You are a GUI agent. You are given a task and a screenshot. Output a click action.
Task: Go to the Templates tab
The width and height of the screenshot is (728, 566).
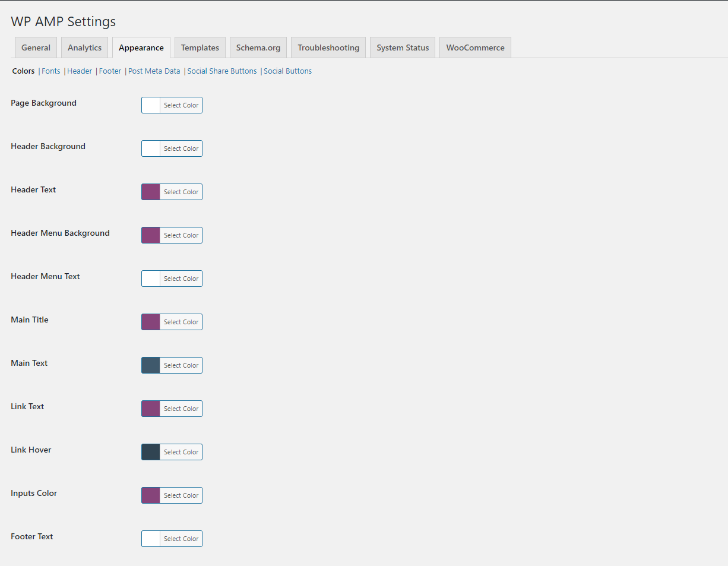200,48
